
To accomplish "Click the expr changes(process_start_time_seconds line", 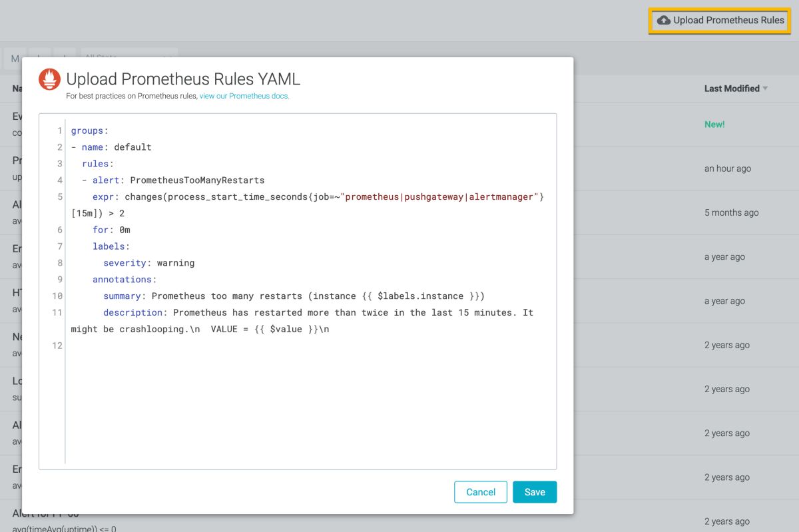I will point(319,196).
